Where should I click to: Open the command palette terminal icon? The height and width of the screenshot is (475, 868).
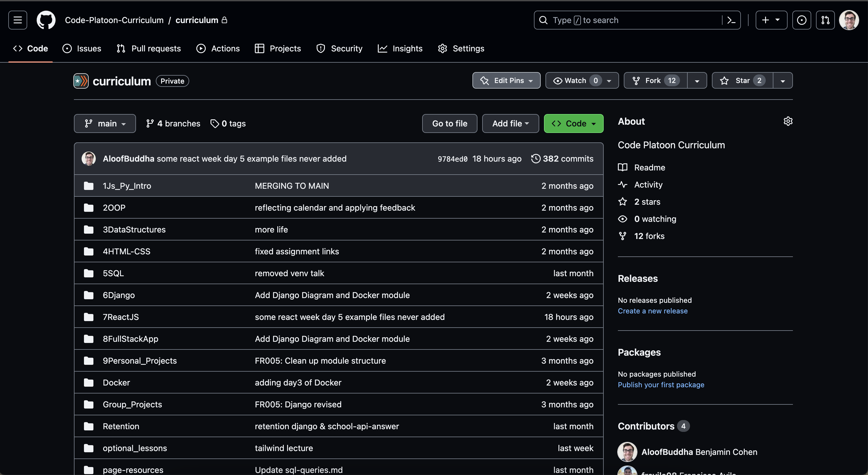(x=731, y=20)
